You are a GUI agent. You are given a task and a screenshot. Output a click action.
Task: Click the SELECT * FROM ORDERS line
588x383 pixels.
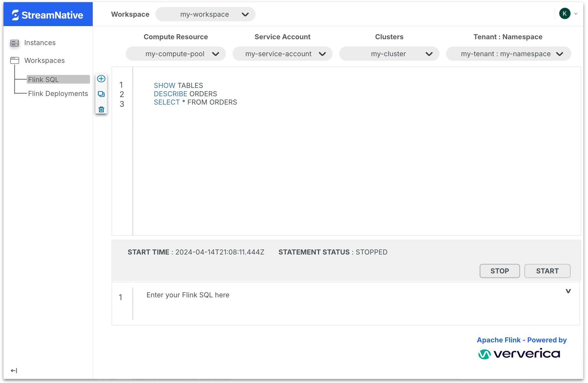pos(195,102)
